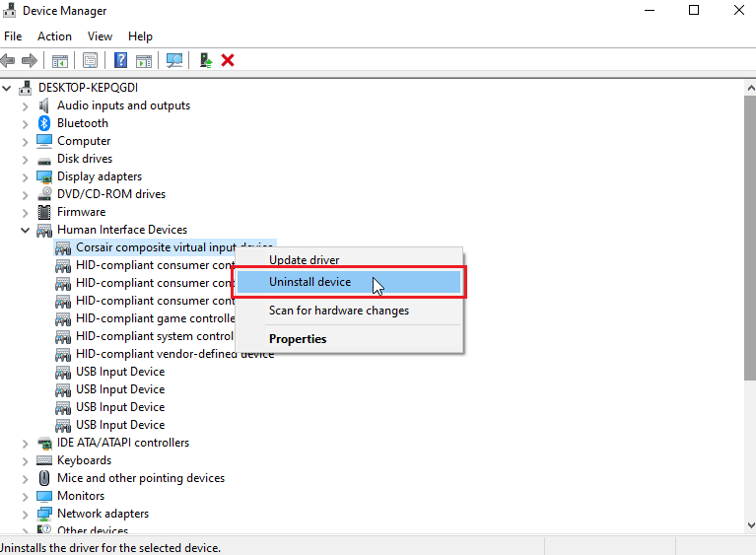Click the vertical scrollbar thumb

click(x=750, y=239)
